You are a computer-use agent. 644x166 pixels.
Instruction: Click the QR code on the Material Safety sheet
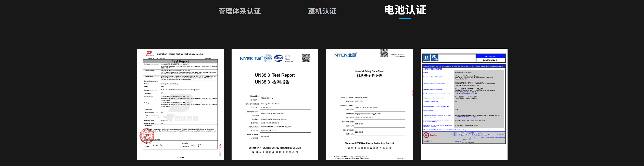tap(384, 53)
